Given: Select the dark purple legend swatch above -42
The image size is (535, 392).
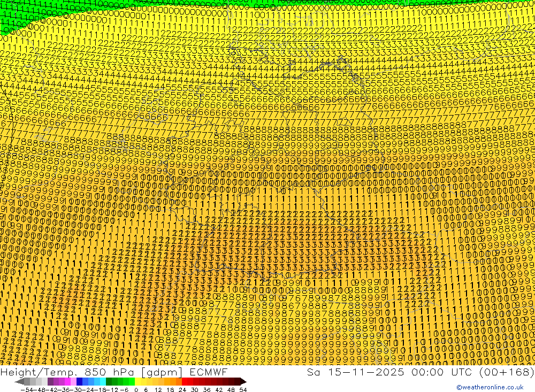Looking at the screenshot, I should click(x=50, y=381).
